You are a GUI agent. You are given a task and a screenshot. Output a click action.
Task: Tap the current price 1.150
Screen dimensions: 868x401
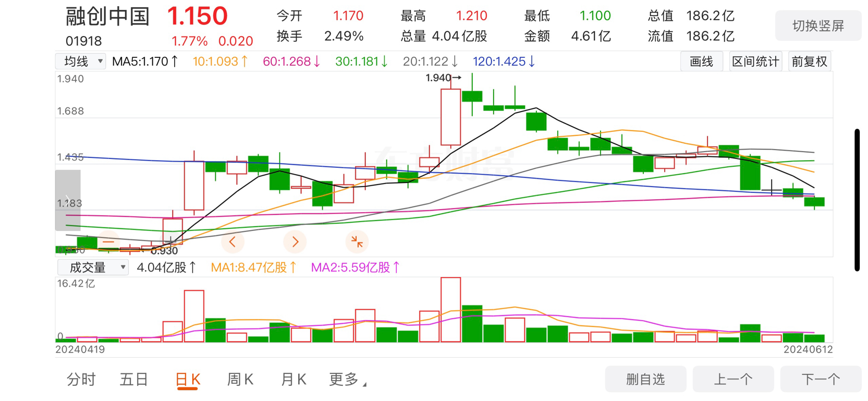pyautogui.click(x=198, y=16)
